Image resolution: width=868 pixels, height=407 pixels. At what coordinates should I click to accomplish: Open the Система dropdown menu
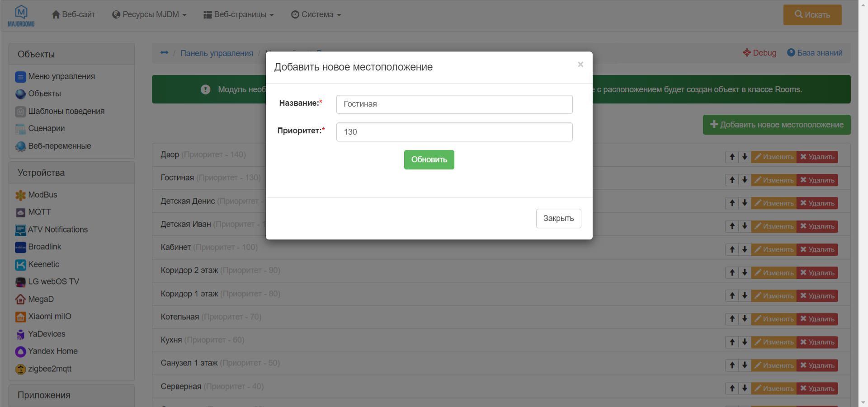[316, 14]
